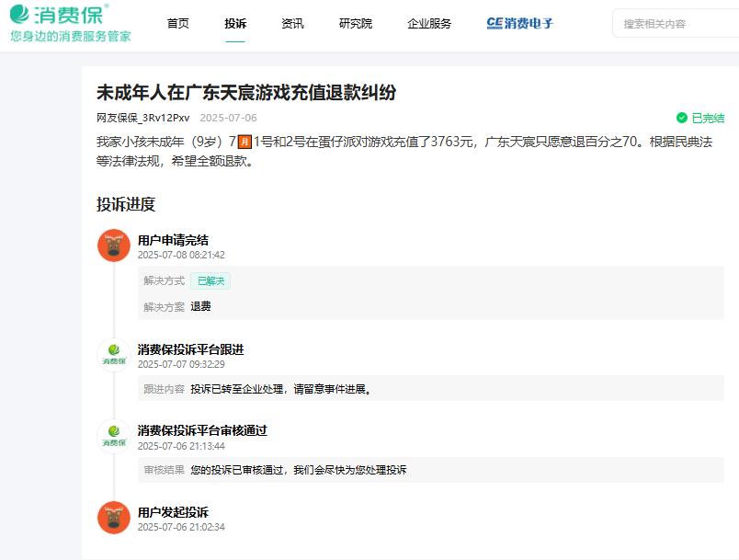
Task: Click the 已解决 status tag
Action: click(x=210, y=281)
